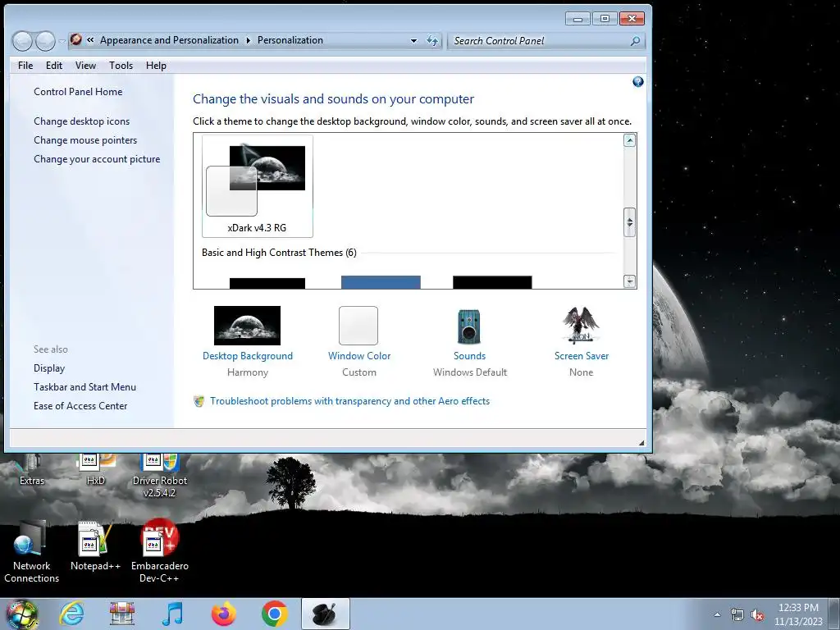Click the Control Panel address bar icon
Image resolution: width=840 pixels, height=630 pixels.
(76, 39)
